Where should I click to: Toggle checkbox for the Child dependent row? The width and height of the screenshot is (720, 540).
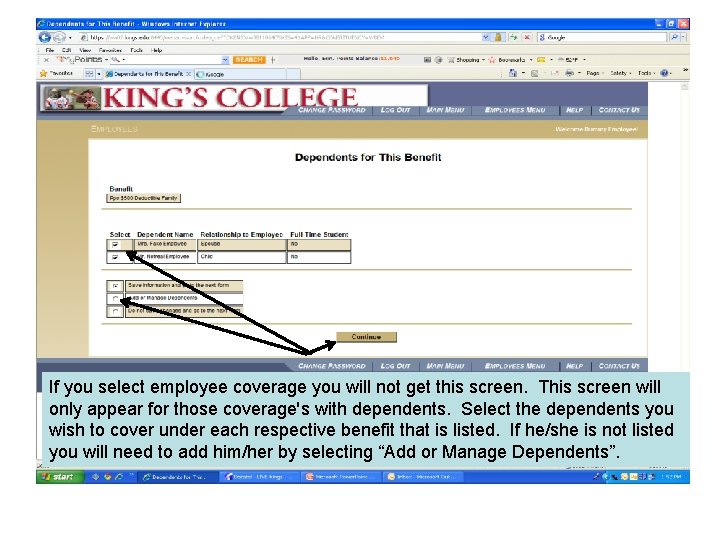115,257
